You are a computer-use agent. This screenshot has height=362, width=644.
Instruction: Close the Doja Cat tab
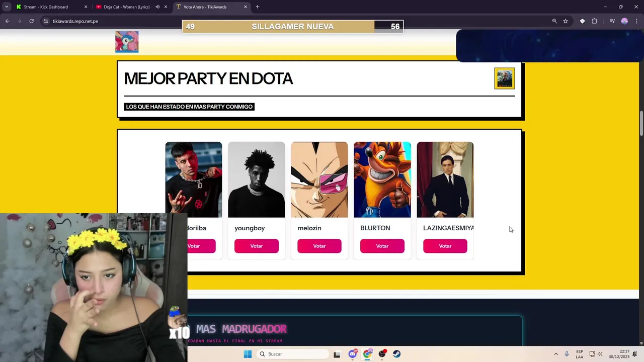[x=166, y=7]
